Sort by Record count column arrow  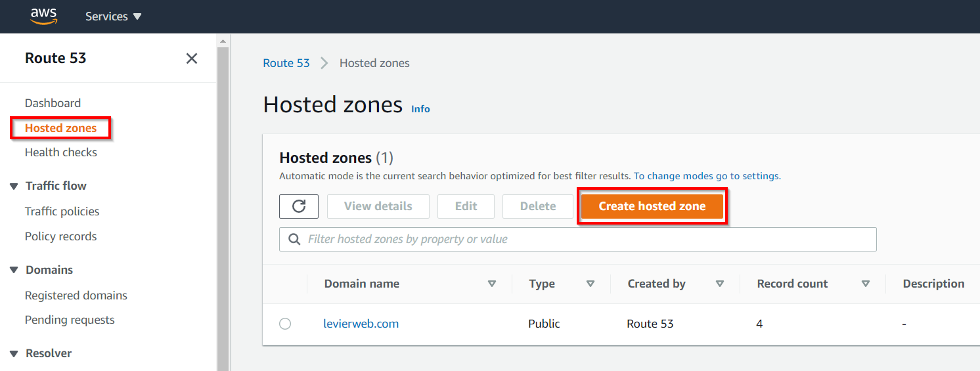point(866,284)
